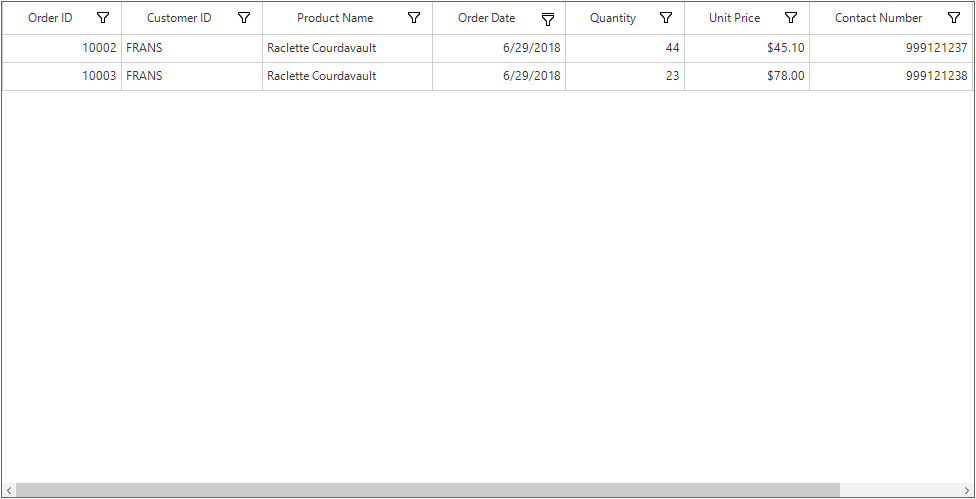Viewport: 976px width, 499px height.
Task: Select FRANS cell in order 10003 row
Action: pos(192,77)
